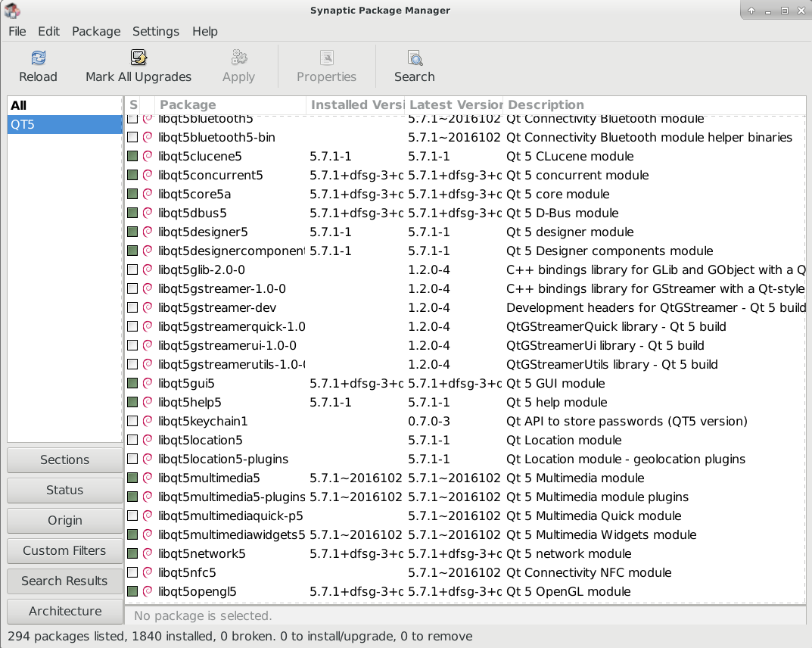Toggle status checkbox for libqt5keychain1
Viewport: 812px width, 648px height.
(x=132, y=421)
